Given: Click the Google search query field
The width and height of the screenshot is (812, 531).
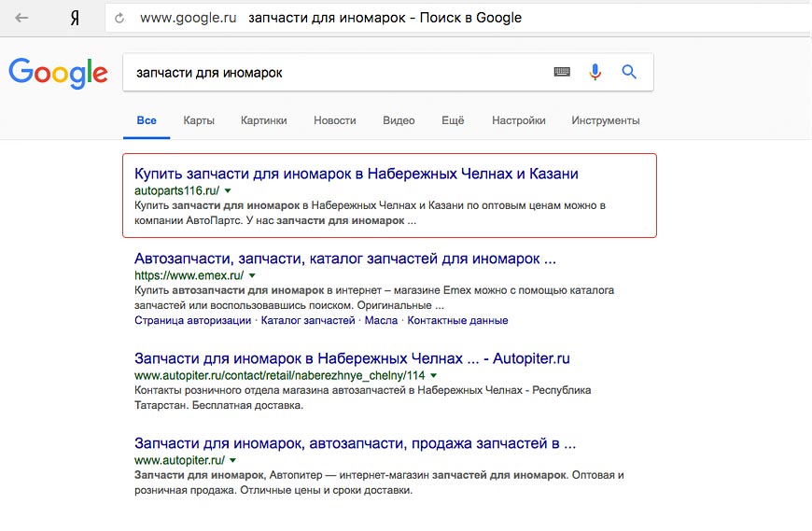Looking at the screenshot, I should (336, 72).
